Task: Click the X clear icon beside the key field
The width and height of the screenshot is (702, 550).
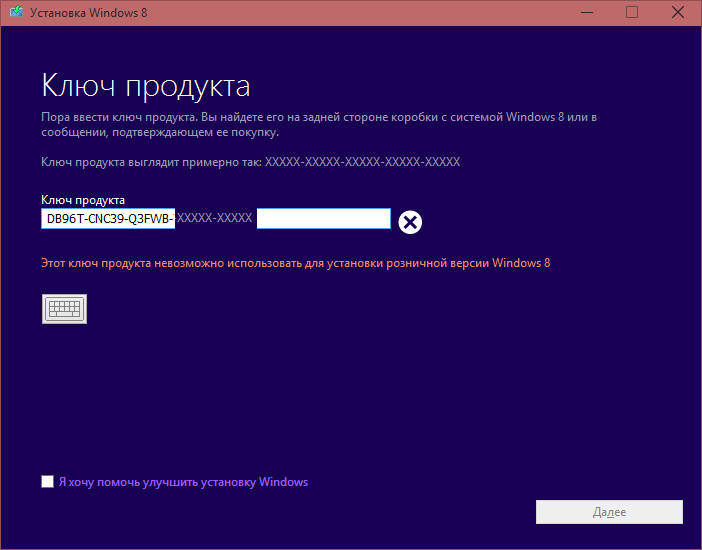Action: [x=410, y=222]
